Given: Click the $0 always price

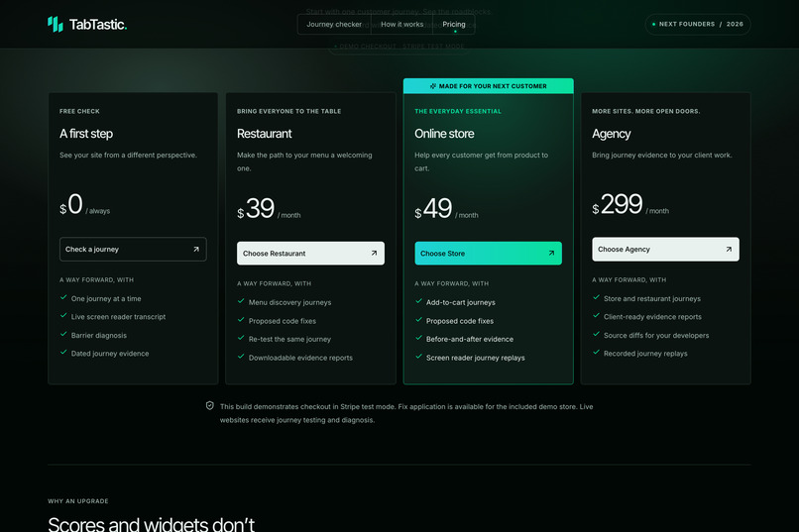Looking at the screenshot, I should [x=84, y=205].
